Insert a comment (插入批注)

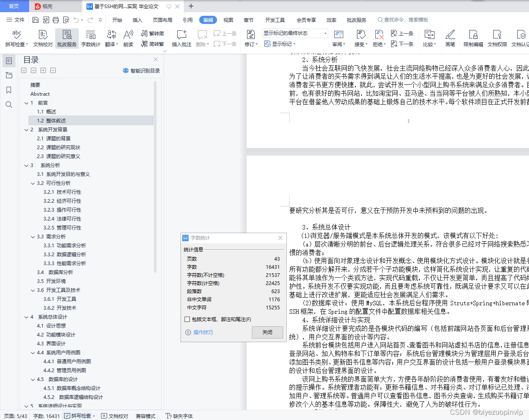(x=182, y=39)
